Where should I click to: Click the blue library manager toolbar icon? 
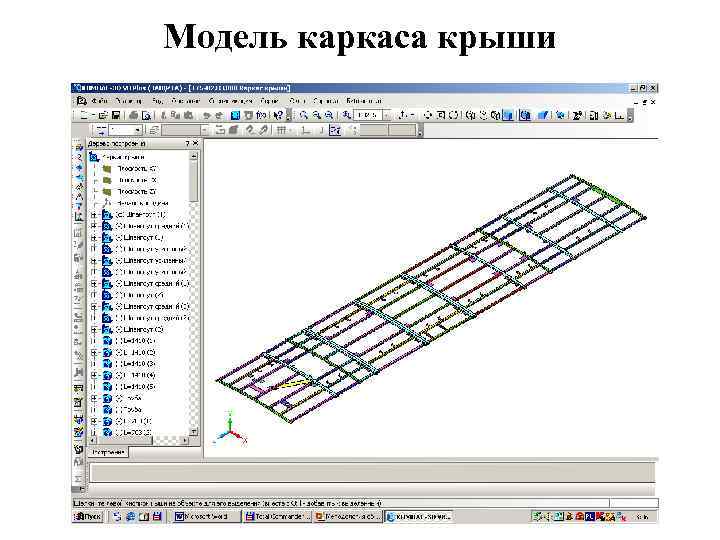coord(235,115)
